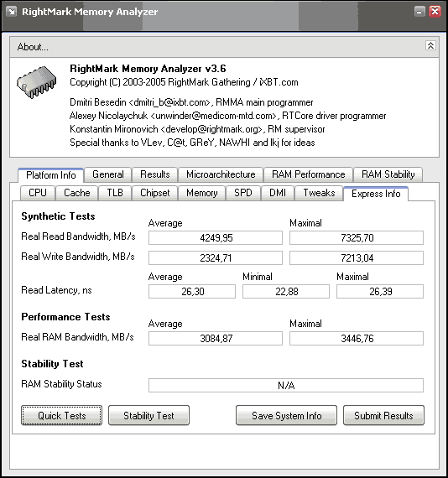Click the RAM Stability Status field

[x=286, y=385]
